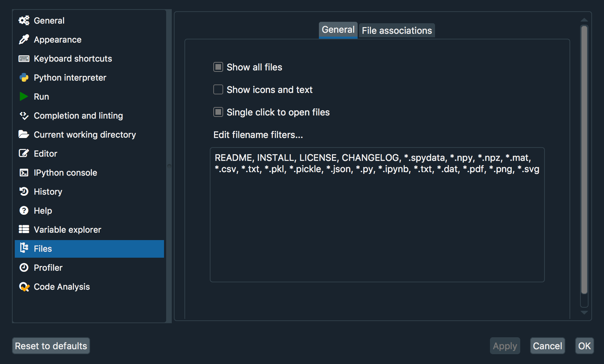Click the Appearance eyedropper icon

24,39
